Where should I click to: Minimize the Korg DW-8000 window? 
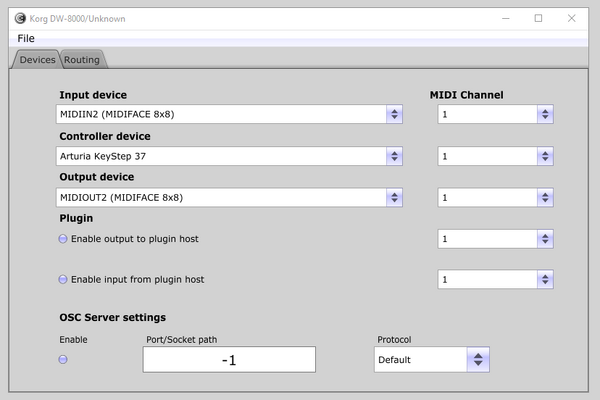coord(505,18)
